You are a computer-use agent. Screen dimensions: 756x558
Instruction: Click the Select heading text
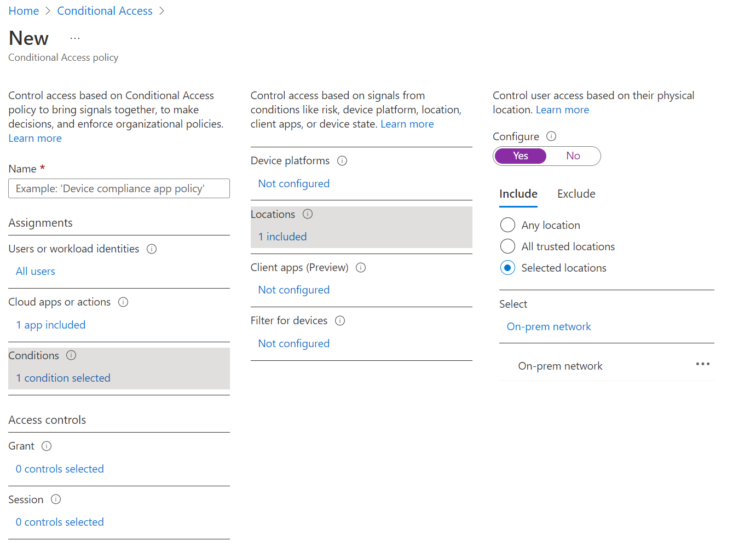[x=513, y=304]
